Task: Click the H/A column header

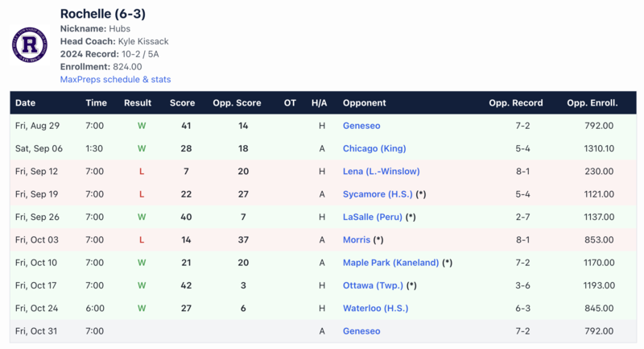Action: (x=320, y=103)
